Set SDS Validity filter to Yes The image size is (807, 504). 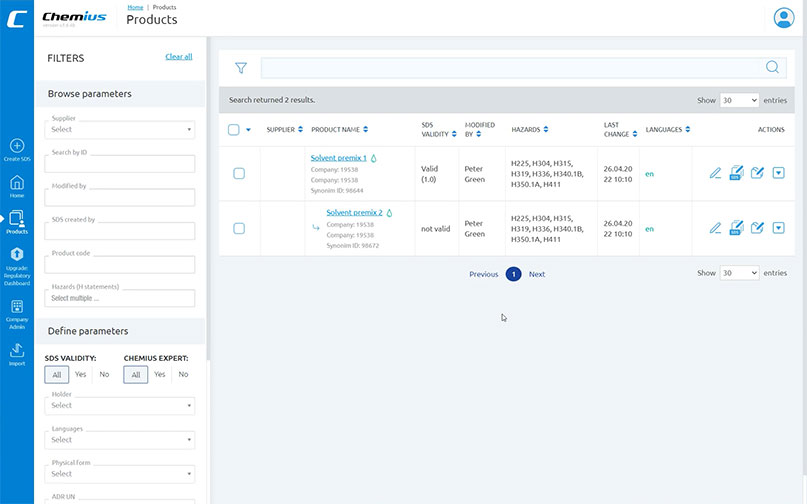[x=80, y=374]
